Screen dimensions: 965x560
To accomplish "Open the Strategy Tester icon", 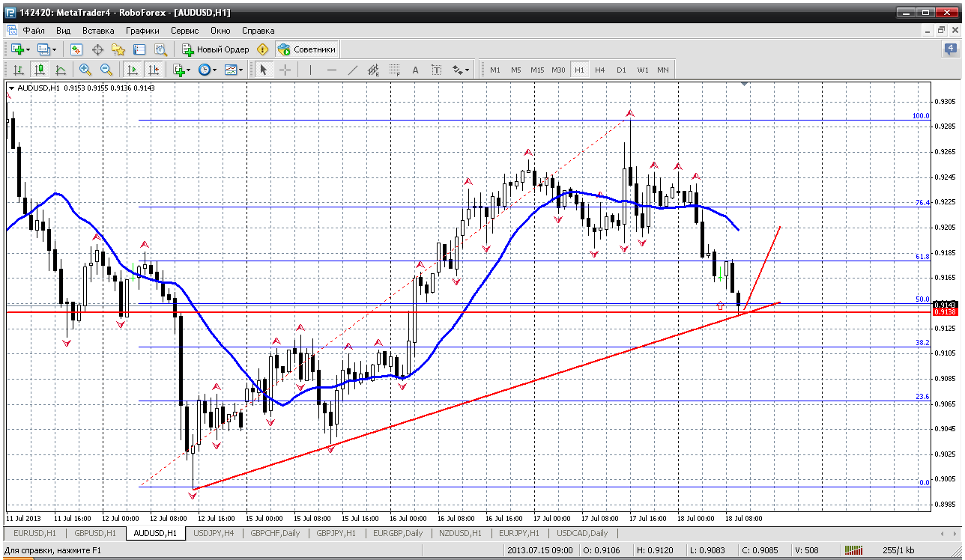I will pos(160,49).
